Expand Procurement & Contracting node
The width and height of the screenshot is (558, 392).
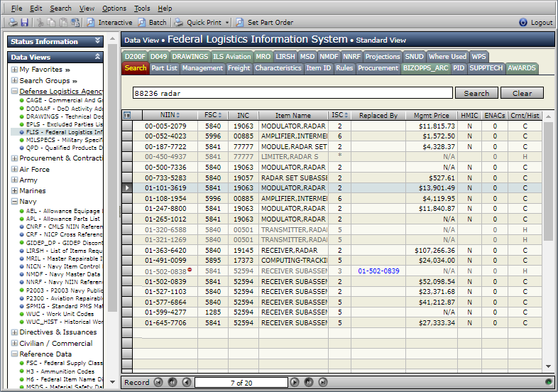14,158
